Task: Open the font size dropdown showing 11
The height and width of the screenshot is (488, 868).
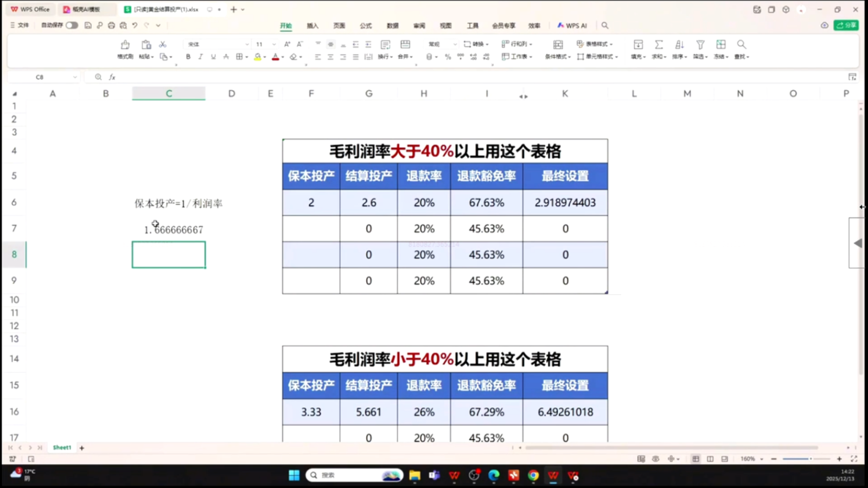Action: click(274, 44)
